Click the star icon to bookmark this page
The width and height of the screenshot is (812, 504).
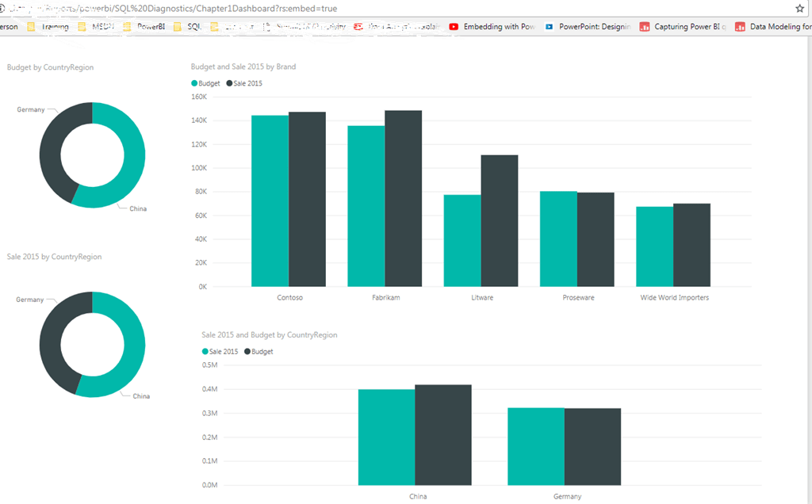point(799,8)
